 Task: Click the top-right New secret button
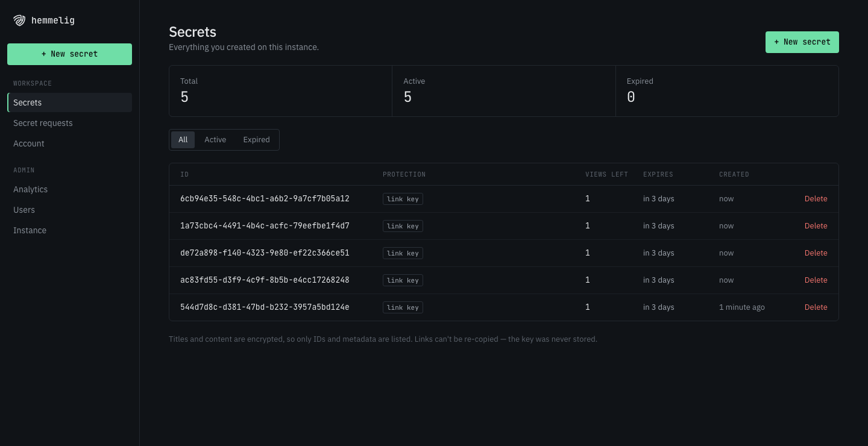(x=802, y=42)
